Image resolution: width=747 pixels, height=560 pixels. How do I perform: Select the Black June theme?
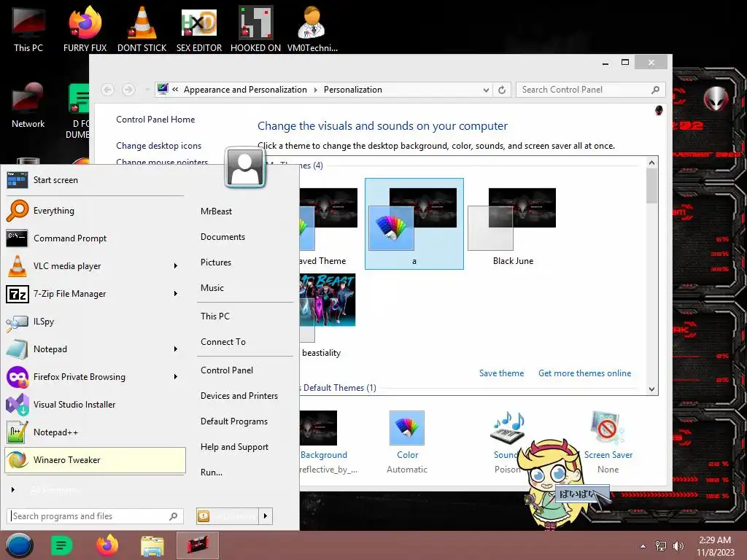point(513,224)
